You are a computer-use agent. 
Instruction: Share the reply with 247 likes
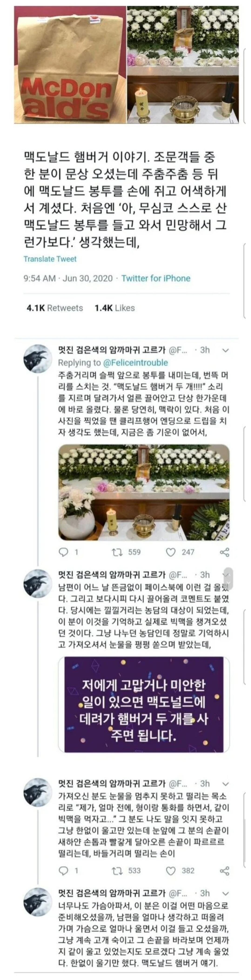[225, 552]
